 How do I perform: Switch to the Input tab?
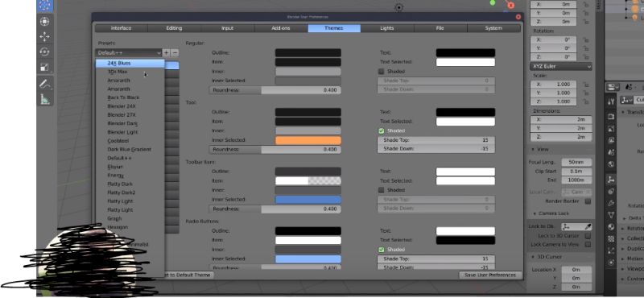click(228, 28)
